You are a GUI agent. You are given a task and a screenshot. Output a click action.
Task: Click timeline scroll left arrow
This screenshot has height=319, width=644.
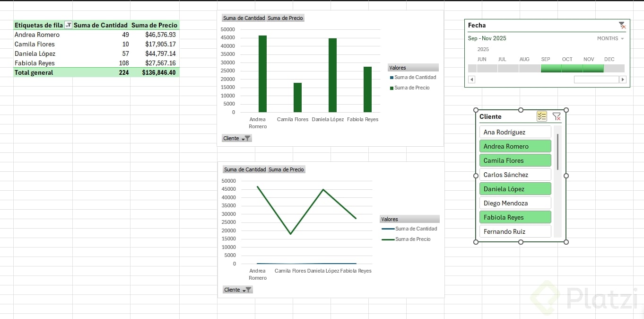click(471, 80)
